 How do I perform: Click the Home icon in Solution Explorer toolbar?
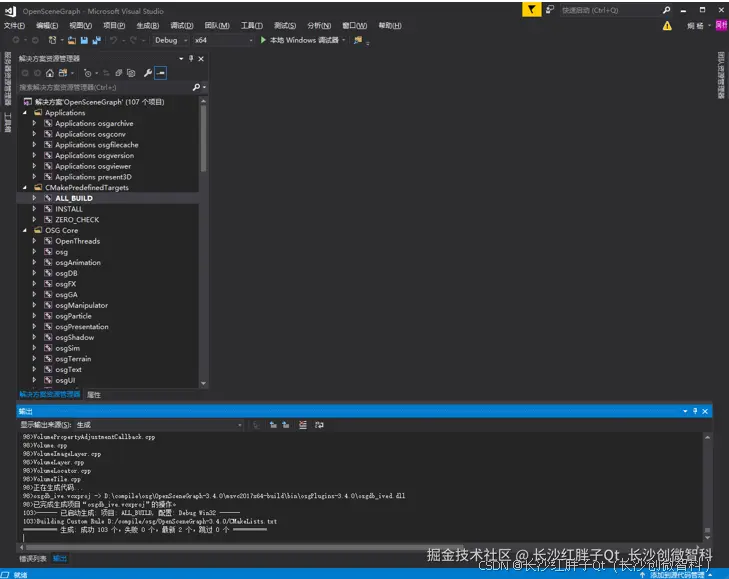coord(50,73)
